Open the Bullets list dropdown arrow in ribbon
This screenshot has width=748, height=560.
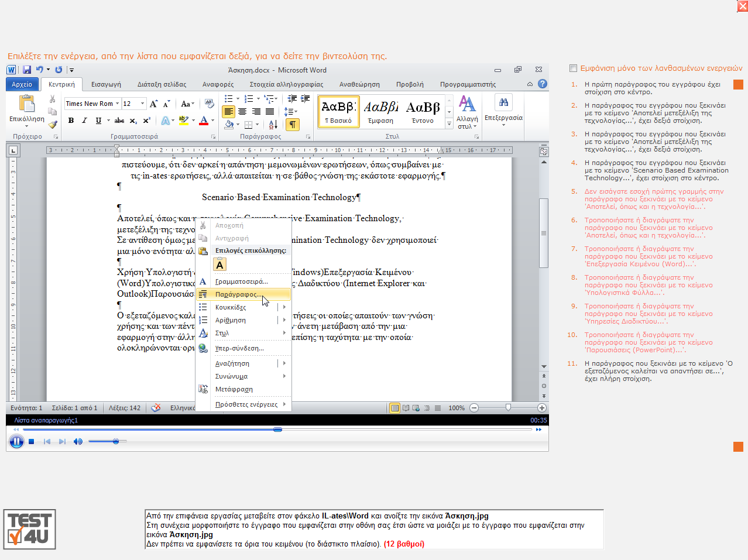(x=238, y=99)
